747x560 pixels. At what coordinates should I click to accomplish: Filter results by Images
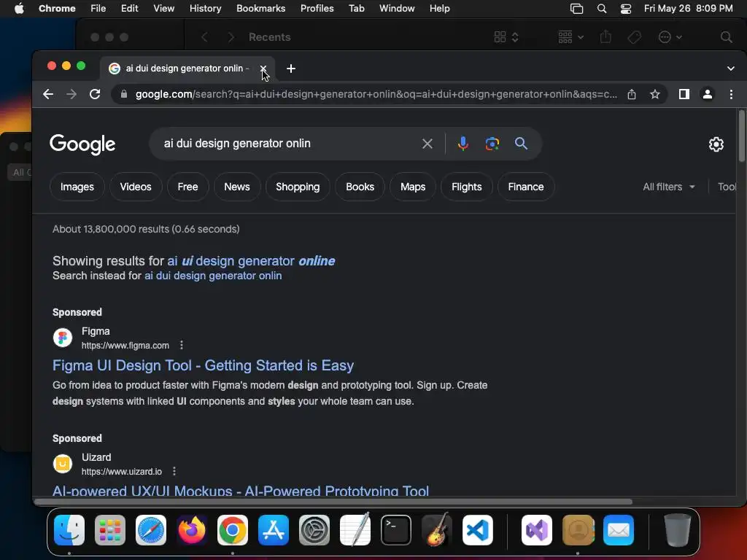77,187
